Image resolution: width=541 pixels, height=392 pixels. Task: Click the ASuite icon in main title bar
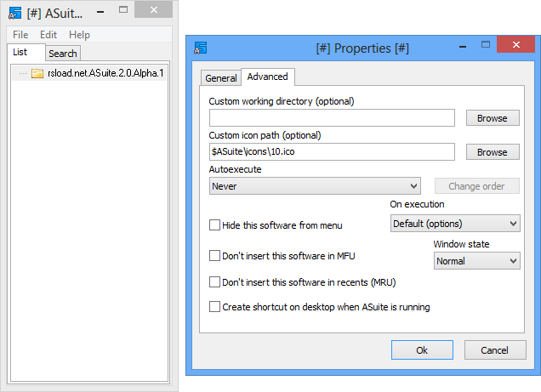[16, 12]
